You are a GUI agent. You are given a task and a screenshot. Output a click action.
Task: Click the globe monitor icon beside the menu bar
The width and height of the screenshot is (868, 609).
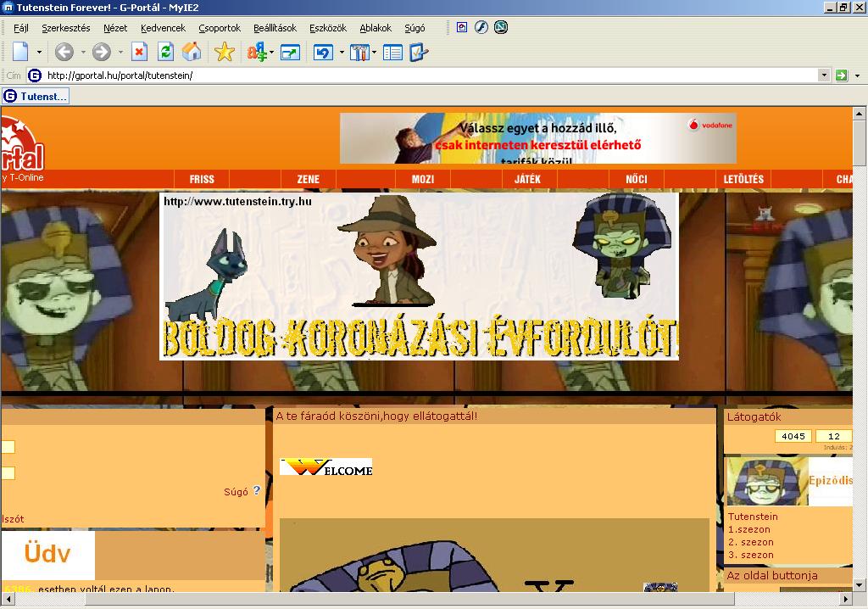(500, 27)
